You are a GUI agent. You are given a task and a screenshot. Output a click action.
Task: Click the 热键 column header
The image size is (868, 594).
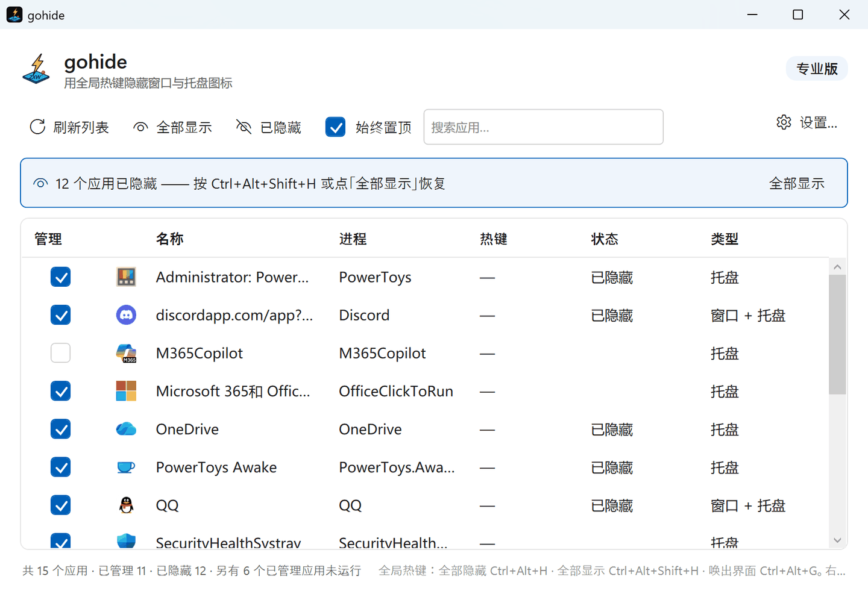coord(494,239)
